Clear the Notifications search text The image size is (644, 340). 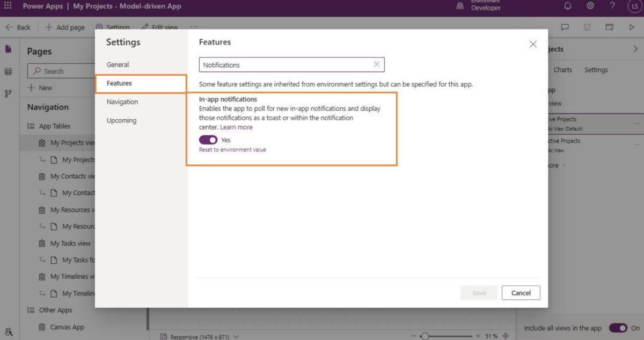tap(376, 64)
